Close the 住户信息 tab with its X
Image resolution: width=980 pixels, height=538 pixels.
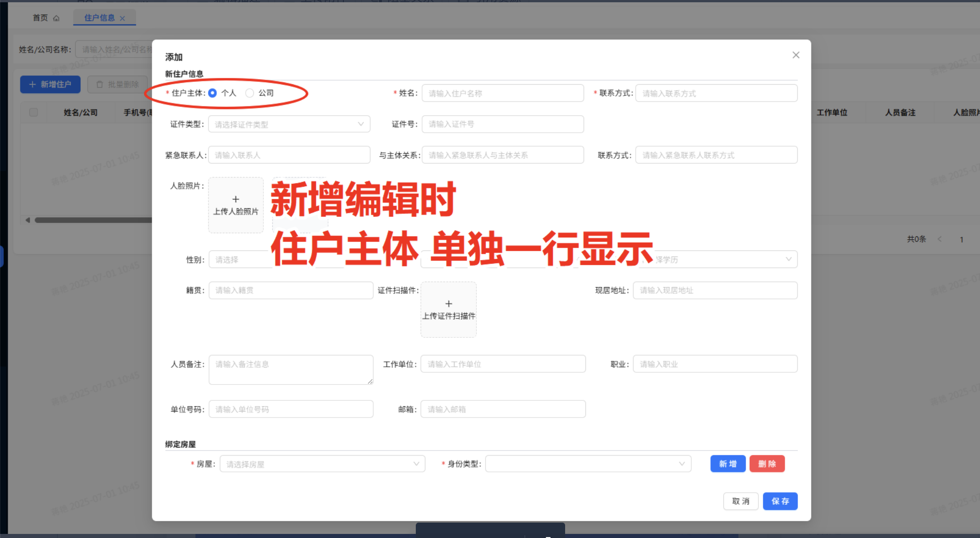pyautogui.click(x=122, y=19)
